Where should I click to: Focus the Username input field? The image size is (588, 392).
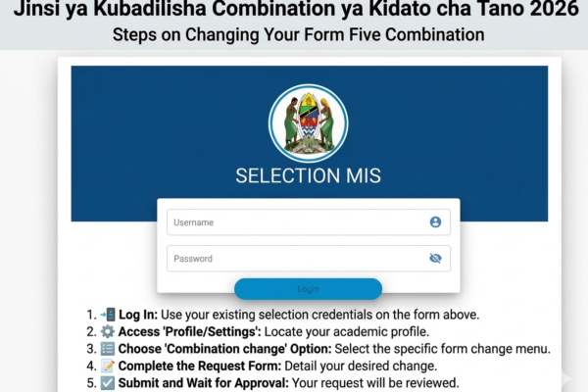click(x=294, y=222)
